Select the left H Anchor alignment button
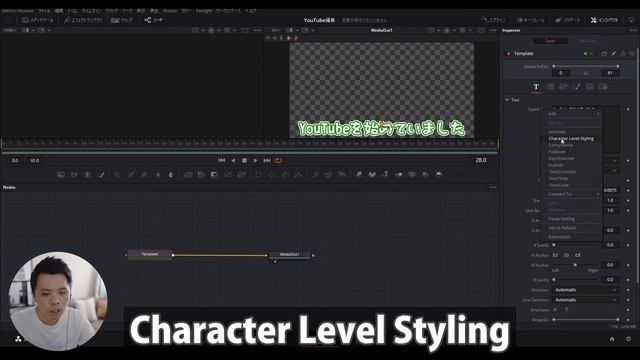640x360 pixels. point(556,255)
